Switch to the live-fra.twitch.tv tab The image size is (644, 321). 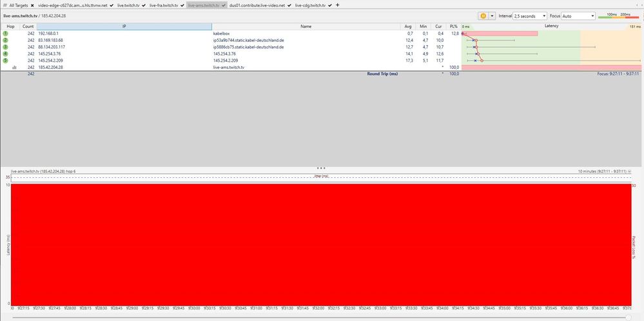(x=164, y=5)
